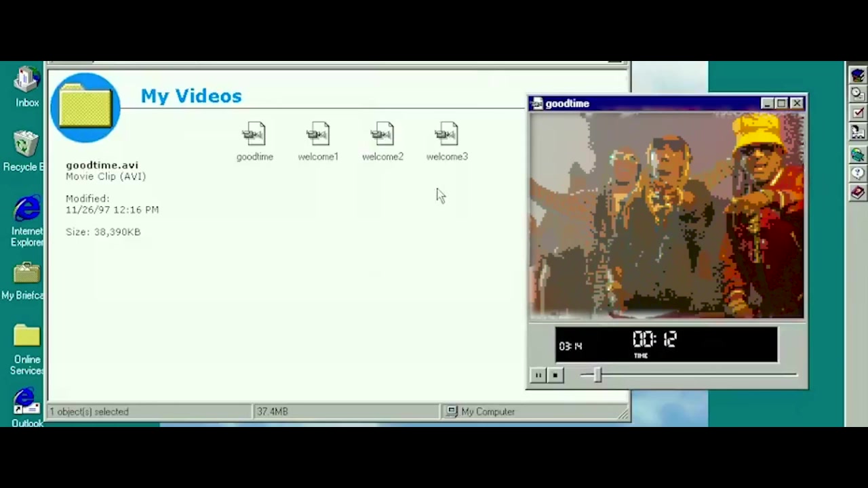Click the video seek slider thumb
868x488 pixels.
(597, 375)
